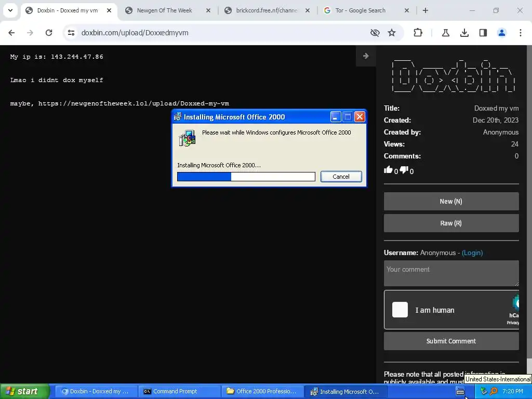Collapse the sidebar with the arrow button

click(366, 56)
